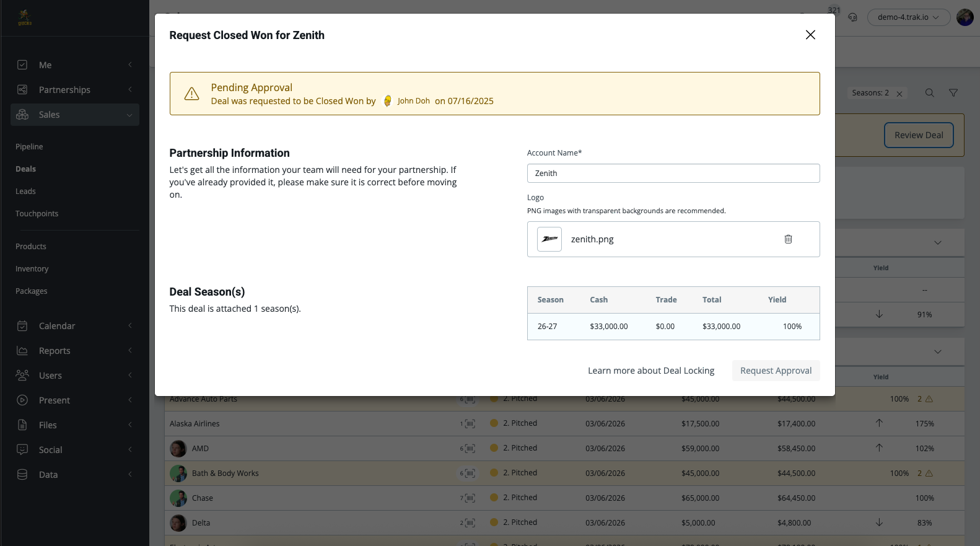
Task: Open the Touchpoints submenu item
Action: (37, 214)
